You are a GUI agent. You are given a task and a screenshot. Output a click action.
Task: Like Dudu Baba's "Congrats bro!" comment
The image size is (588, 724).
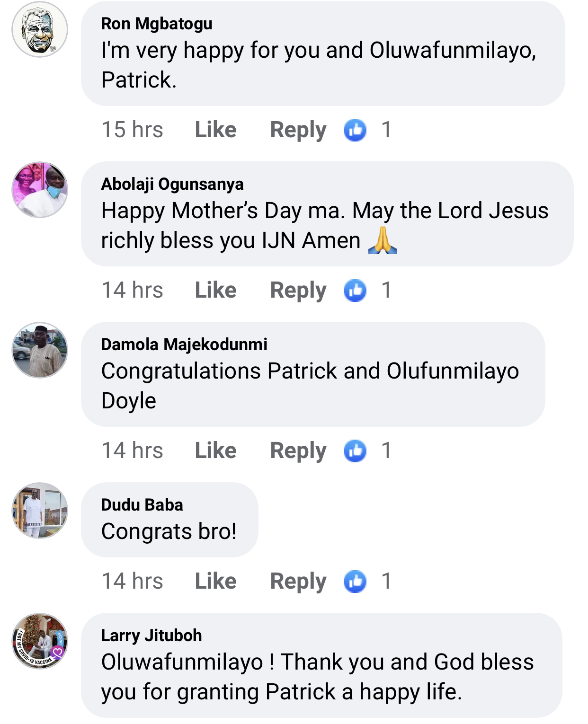pos(215,582)
